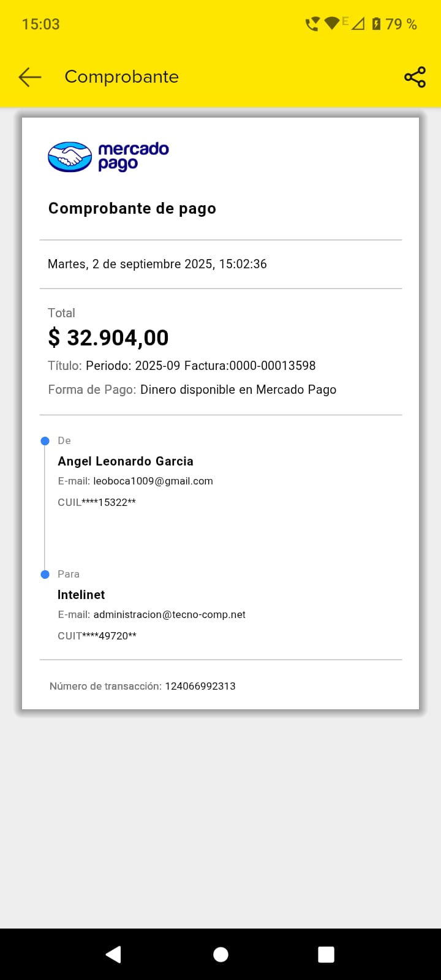Tap the clock time in status bar
This screenshot has width=441, height=980.
[x=41, y=24]
